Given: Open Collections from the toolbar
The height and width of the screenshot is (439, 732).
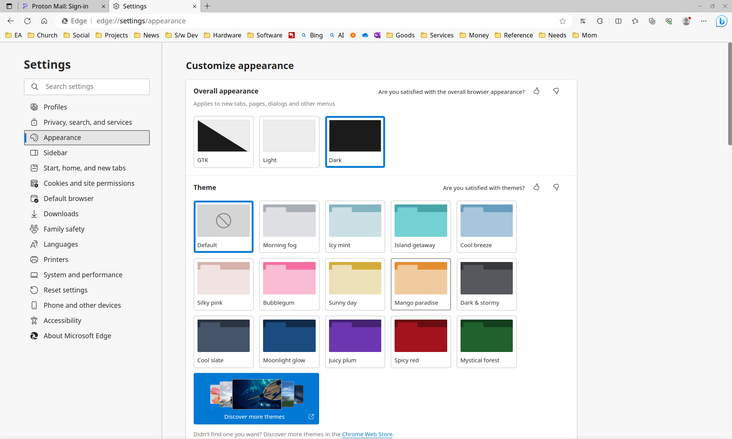Looking at the screenshot, I should (x=652, y=21).
